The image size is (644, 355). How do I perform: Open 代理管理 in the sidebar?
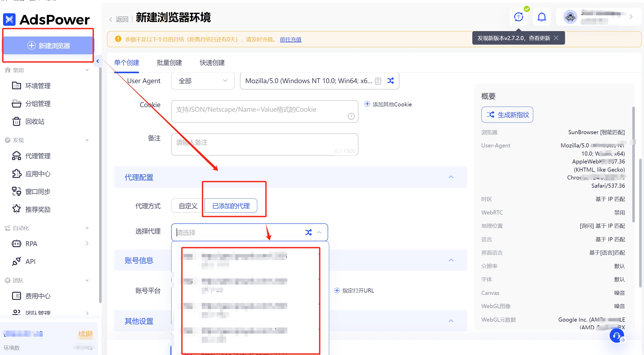click(38, 156)
